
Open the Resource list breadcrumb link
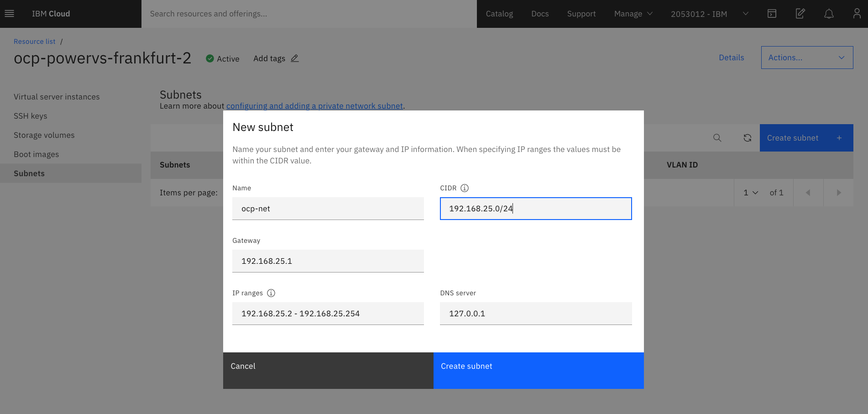tap(35, 42)
